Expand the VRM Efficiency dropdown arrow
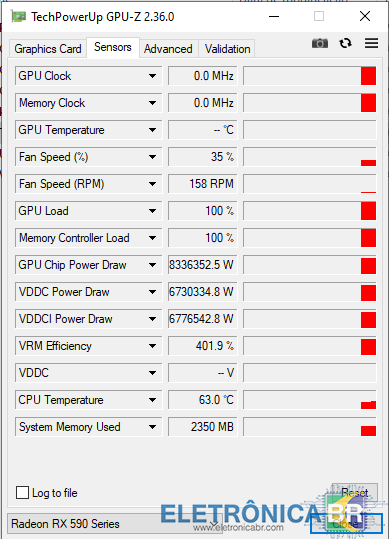 coord(152,346)
